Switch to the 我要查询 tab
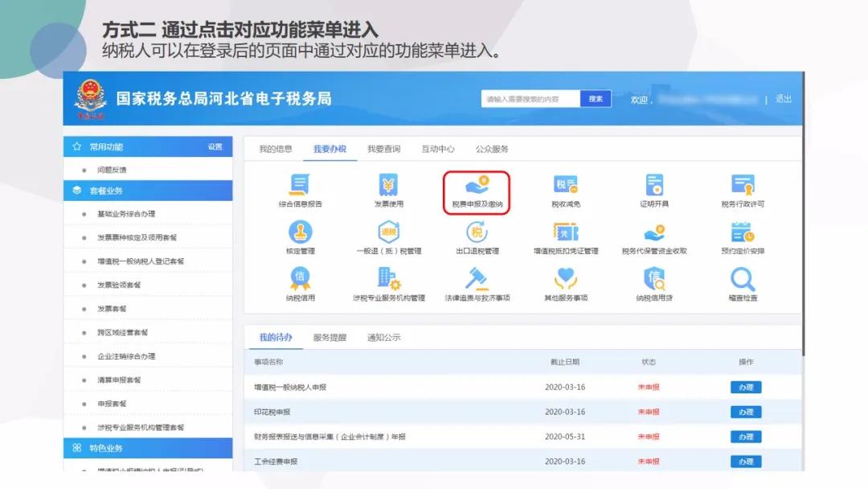The height and width of the screenshot is (489, 868). [x=385, y=149]
